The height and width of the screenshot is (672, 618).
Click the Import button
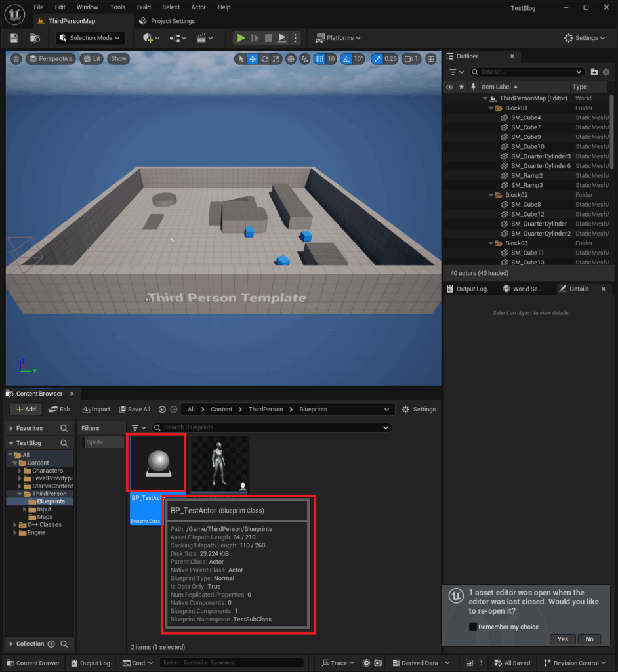(x=96, y=409)
